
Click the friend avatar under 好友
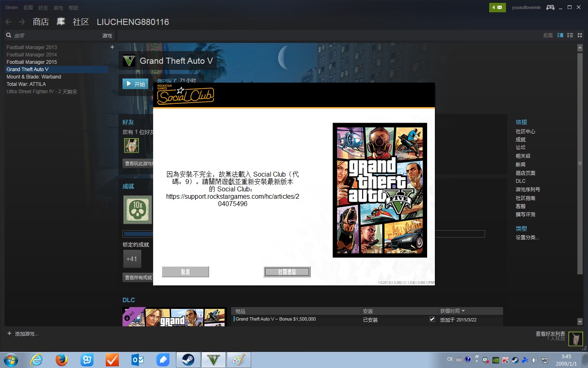click(131, 146)
